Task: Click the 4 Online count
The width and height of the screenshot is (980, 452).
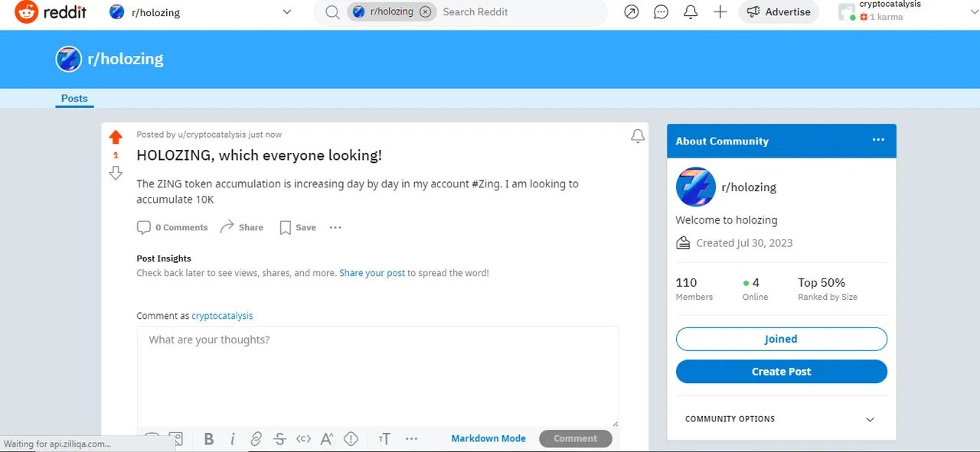Action: coord(755,289)
